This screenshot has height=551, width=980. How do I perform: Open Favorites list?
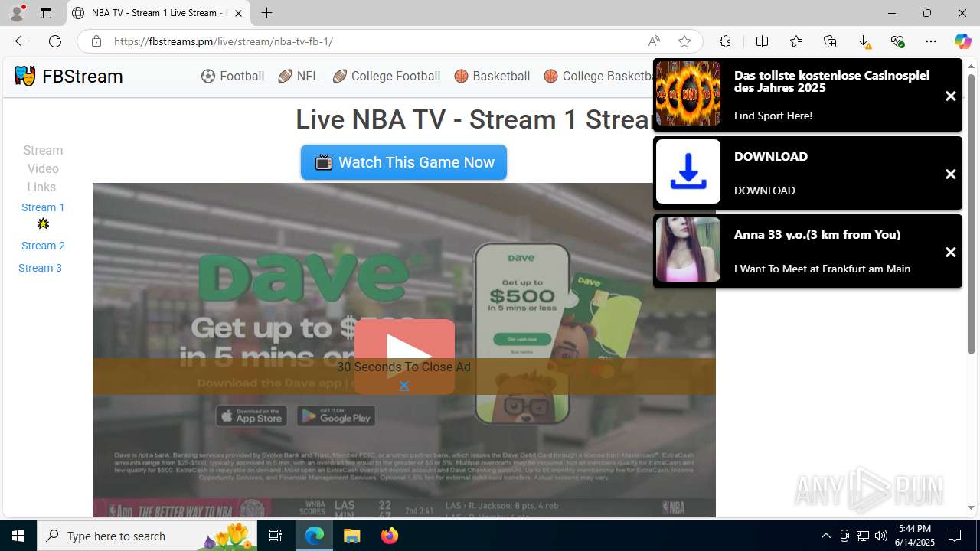(796, 41)
